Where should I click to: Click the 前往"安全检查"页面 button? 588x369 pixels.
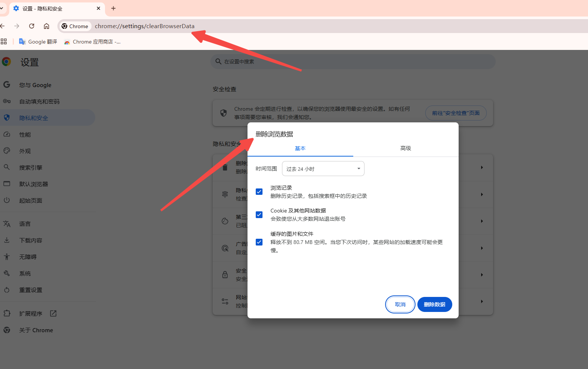456,113
